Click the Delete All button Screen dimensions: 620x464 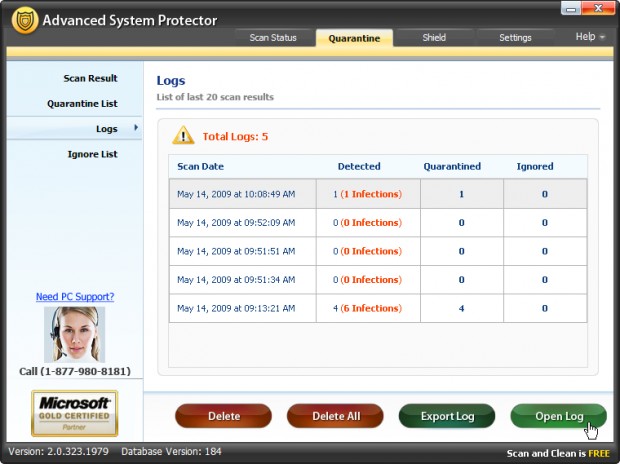pyautogui.click(x=335, y=416)
